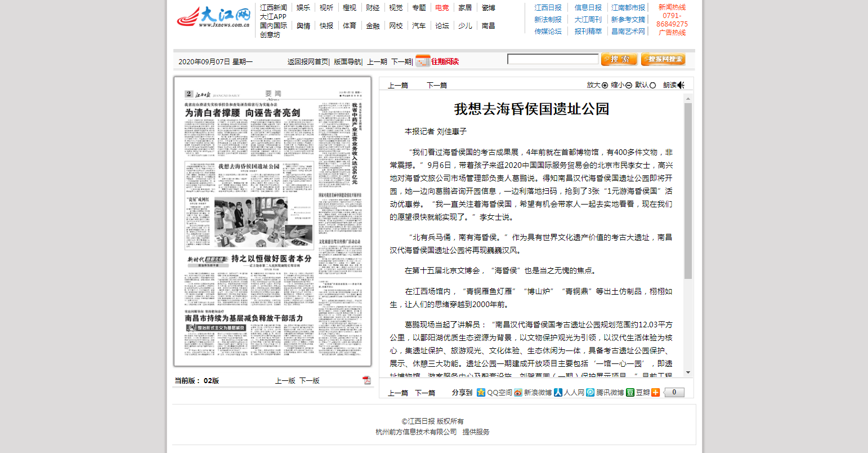Open the 国内国际 navigation link
Viewport: 868px width, 453px height.
(x=274, y=26)
